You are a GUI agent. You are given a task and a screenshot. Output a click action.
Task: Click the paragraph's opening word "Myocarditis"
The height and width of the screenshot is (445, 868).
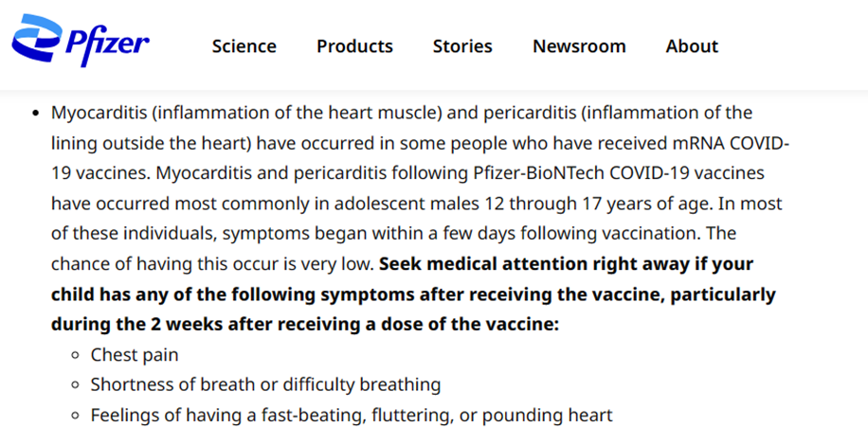[99, 113]
